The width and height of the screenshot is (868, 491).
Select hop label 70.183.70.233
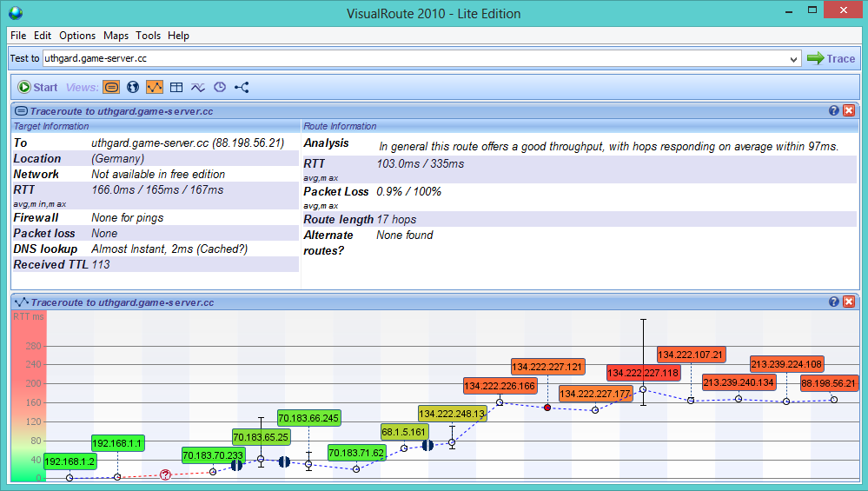click(213, 455)
